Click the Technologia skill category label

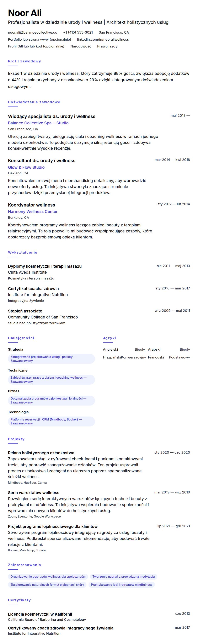click(18, 412)
